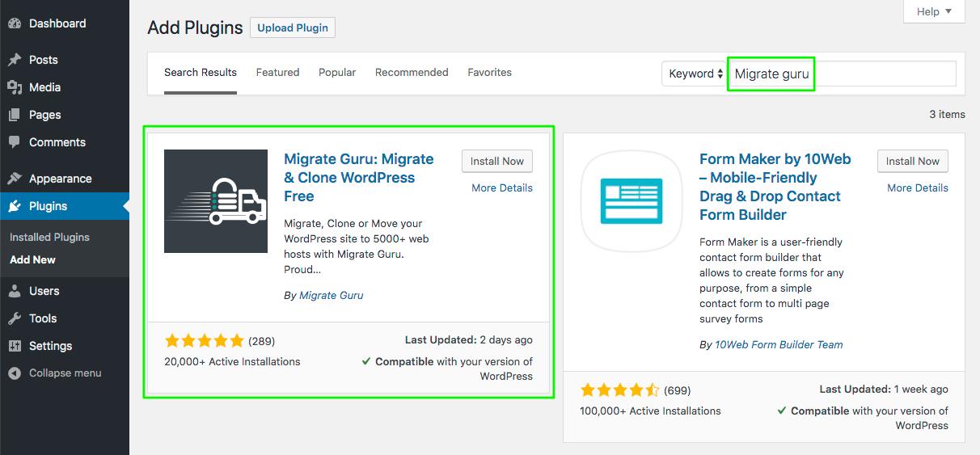Click the plugin search field containing Migrate guru
Viewport: 980px width, 455px height.
point(842,74)
